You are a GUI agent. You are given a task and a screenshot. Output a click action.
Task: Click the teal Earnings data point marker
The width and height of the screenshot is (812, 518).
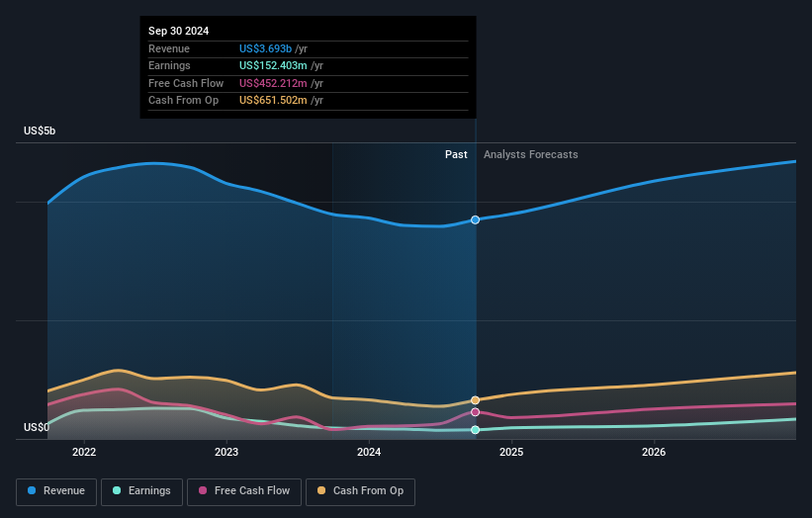pyautogui.click(x=475, y=429)
